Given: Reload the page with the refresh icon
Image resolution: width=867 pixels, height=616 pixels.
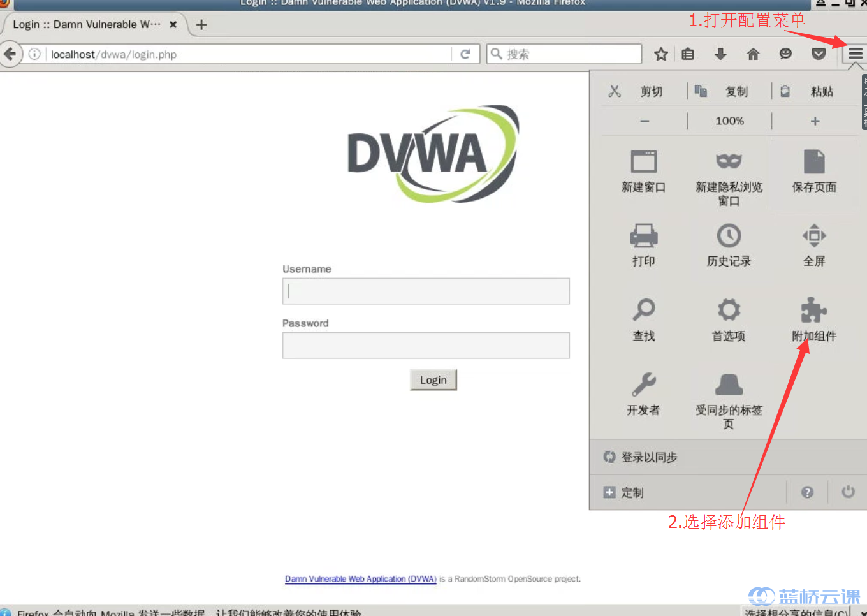Looking at the screenshot, I should pos(465,54).
